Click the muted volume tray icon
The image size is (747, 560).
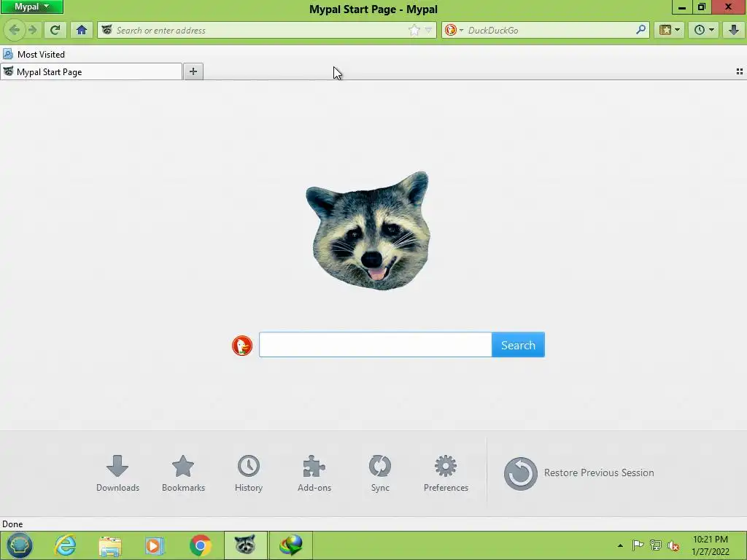(673, 545)
